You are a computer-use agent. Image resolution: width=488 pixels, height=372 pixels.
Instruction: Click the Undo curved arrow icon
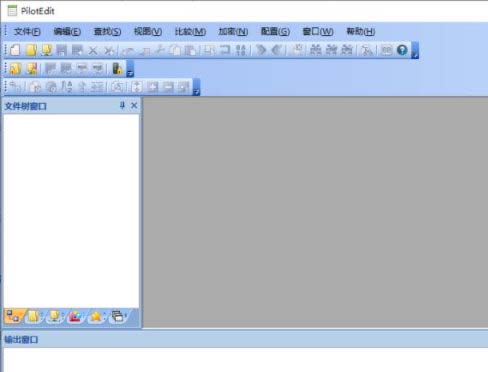pos(128,51)
